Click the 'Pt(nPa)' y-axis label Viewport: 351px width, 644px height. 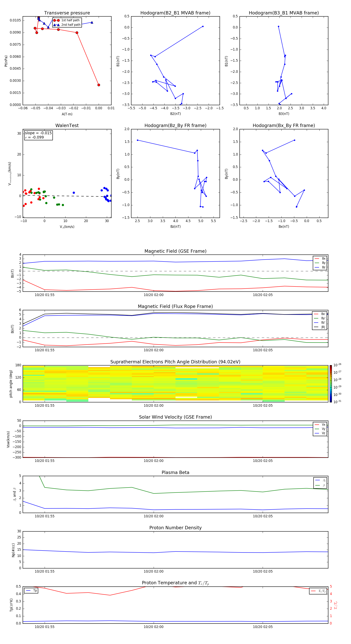[x=6, y=61]
